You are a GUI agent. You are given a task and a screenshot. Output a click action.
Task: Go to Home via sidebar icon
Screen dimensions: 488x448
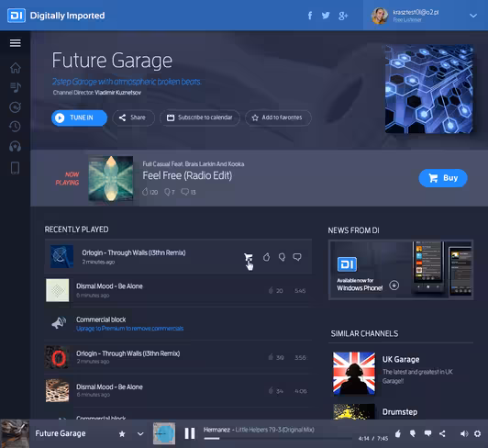pyautogui.click(x=16, y=68)
